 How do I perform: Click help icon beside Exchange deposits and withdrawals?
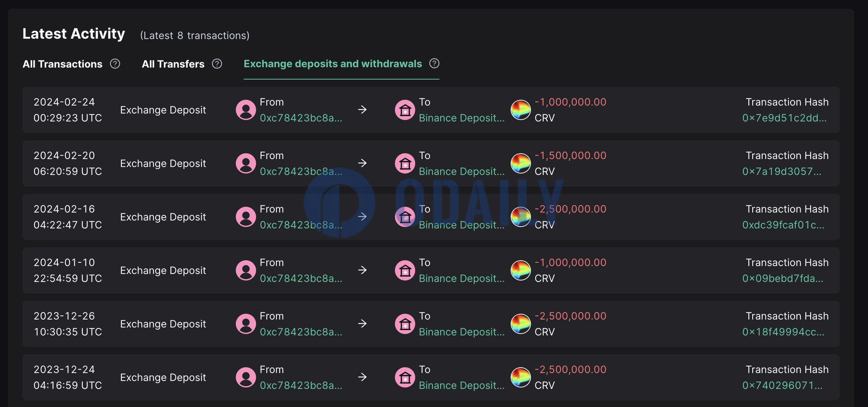pos(434,64)
